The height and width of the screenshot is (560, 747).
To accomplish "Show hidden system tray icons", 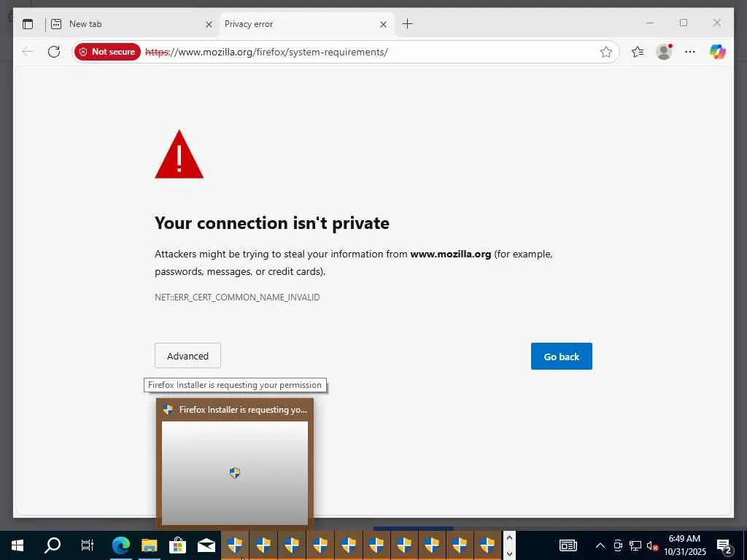I will (600, 545).
